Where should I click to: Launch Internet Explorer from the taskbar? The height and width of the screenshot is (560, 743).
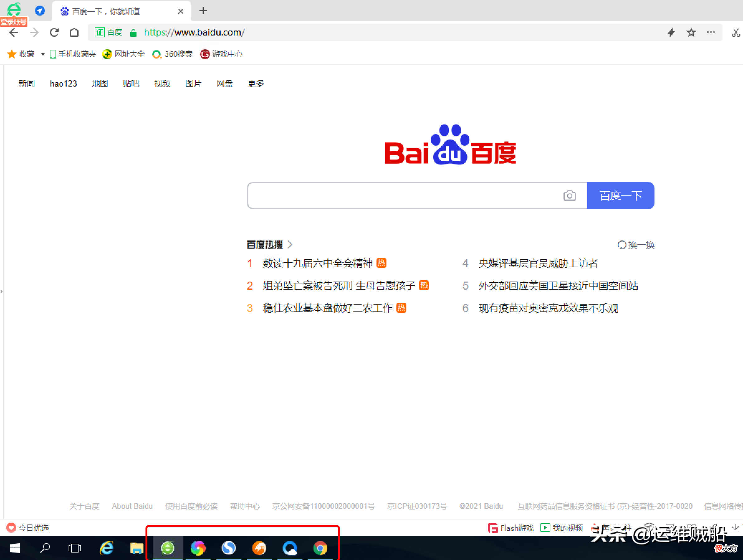point(107,548)
